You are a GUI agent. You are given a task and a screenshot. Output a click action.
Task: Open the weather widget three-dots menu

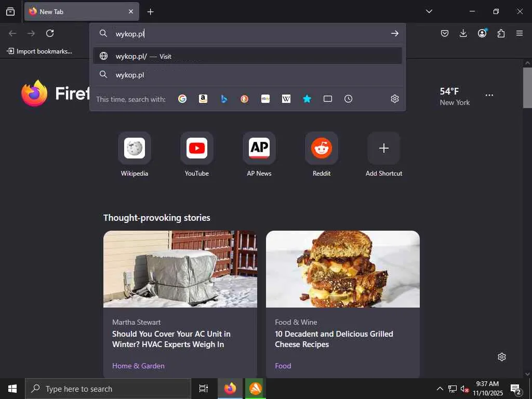489,95
